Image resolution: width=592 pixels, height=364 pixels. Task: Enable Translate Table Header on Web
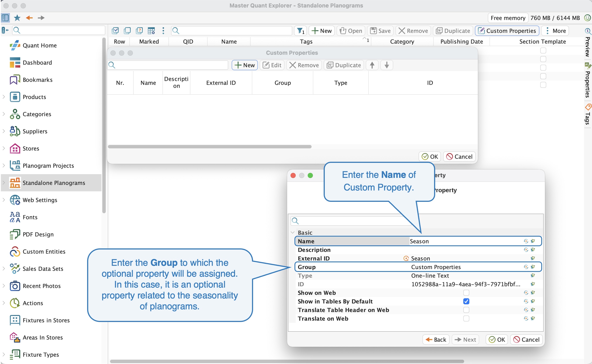click(466, 310)
